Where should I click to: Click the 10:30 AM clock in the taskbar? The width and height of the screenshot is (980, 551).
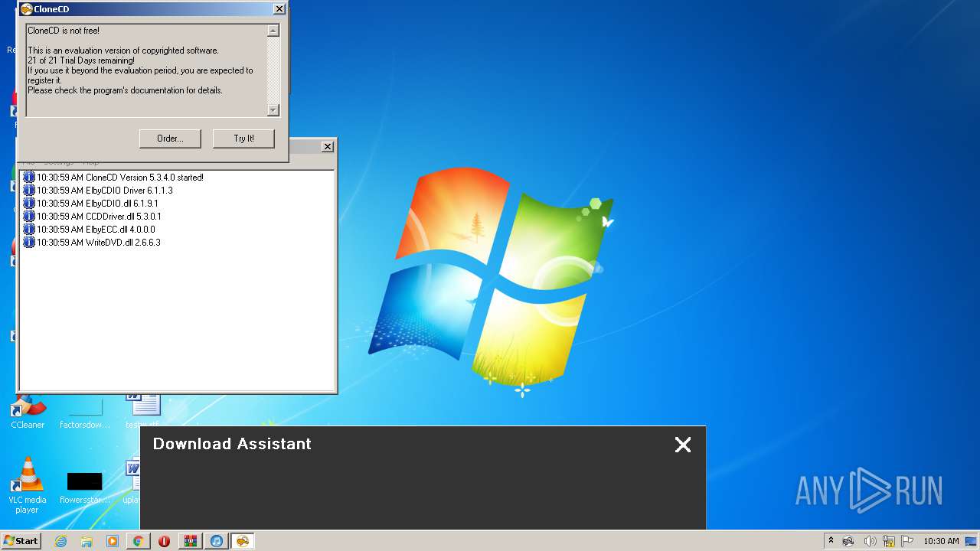pyautogui.click(x=941, y=541)
